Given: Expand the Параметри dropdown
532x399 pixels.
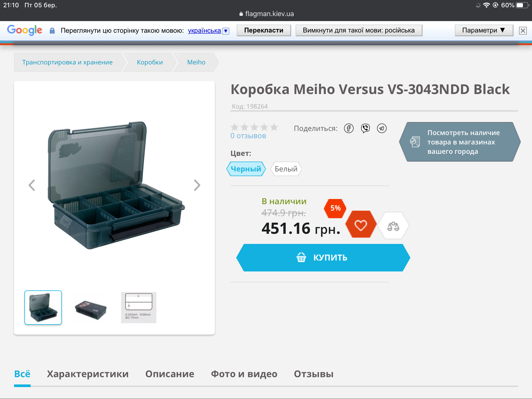Looking at the screenshot, I should pos(484,30).
